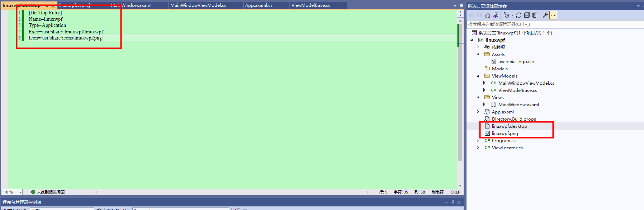Viewport: 644px width, 210px height.
Task: Click the Solution Explorer search box
Action: (x=555, y=24)
